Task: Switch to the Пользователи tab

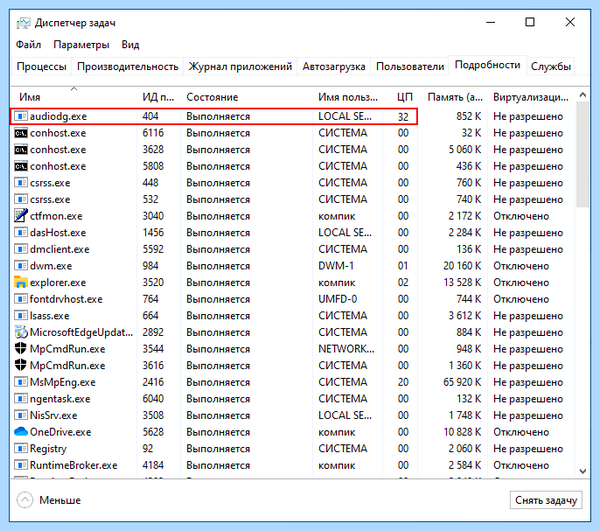Action: point(410,67)
